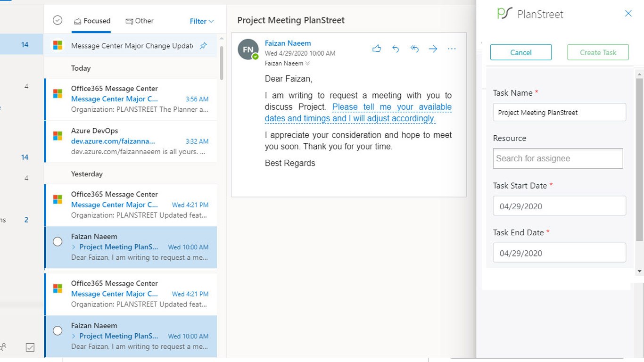Switch to the Other tab

[x=140, y=21]
